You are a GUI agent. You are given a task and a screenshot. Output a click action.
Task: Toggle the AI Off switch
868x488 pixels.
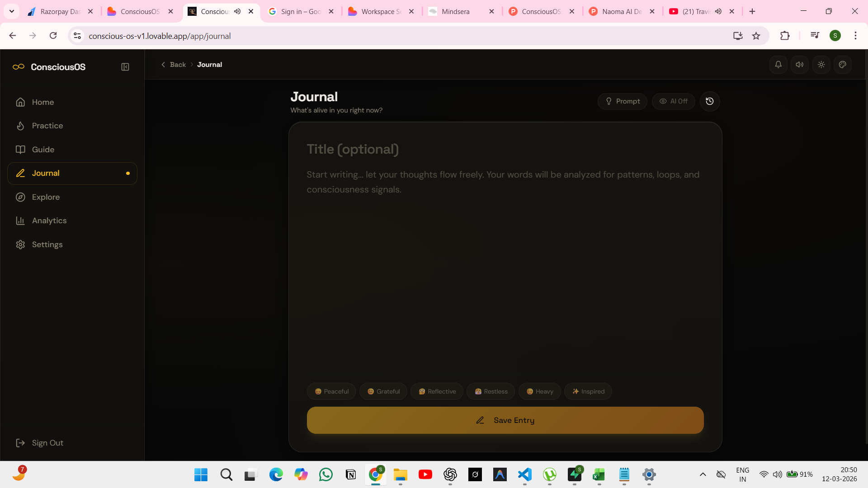(x=673, y=101)
